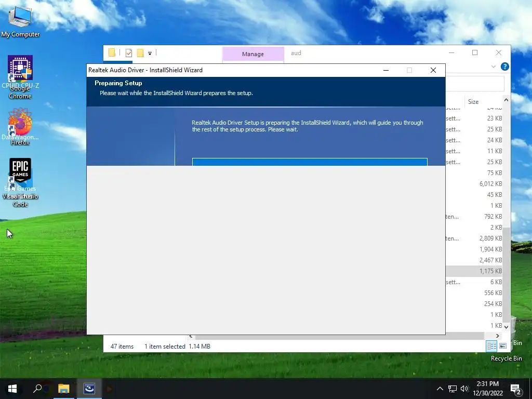Expand the Customize Quick Access Toolbar dropdown
The image size is (532, 399).
[150, 54]
